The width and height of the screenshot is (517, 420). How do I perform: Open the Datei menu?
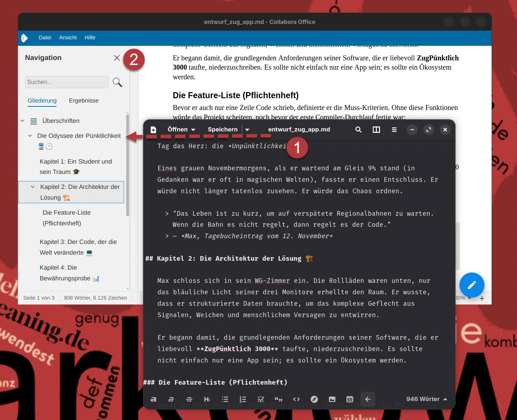[x=45, y=37]
